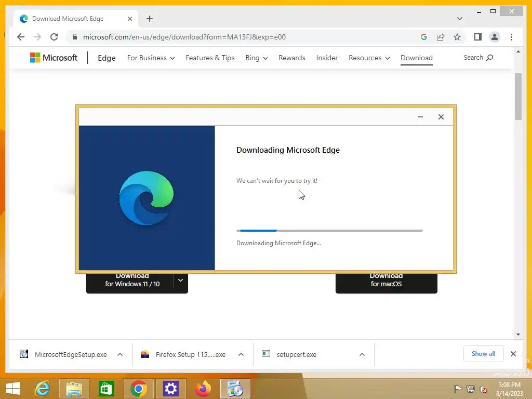Click the Google icon in address bar
Image resolution: width=532 pixels, height=399 pixels.
[424, 37]
